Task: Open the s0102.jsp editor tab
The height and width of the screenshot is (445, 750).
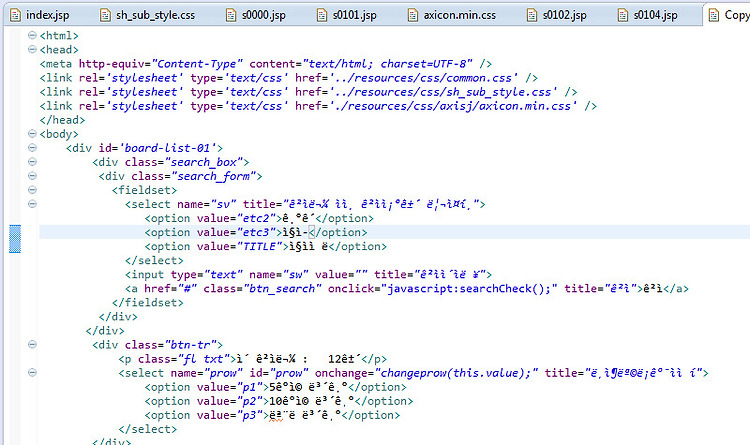Action: click(557, 15)
